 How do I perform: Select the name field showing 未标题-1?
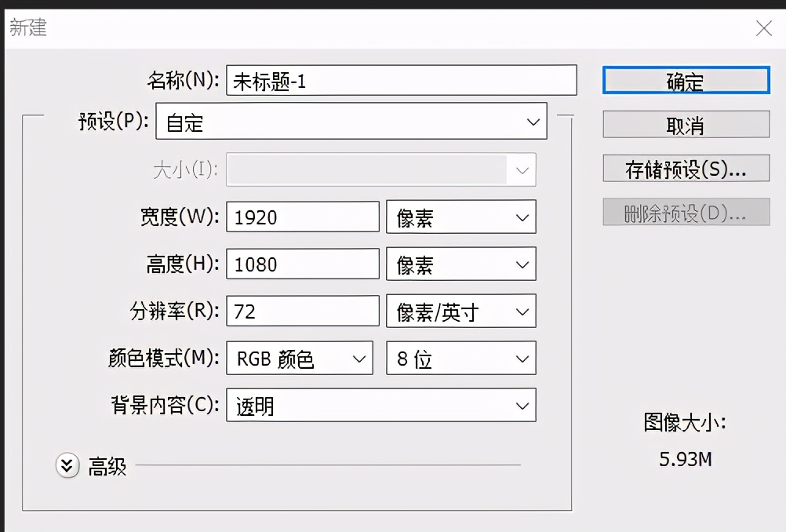tap(402, 79)
